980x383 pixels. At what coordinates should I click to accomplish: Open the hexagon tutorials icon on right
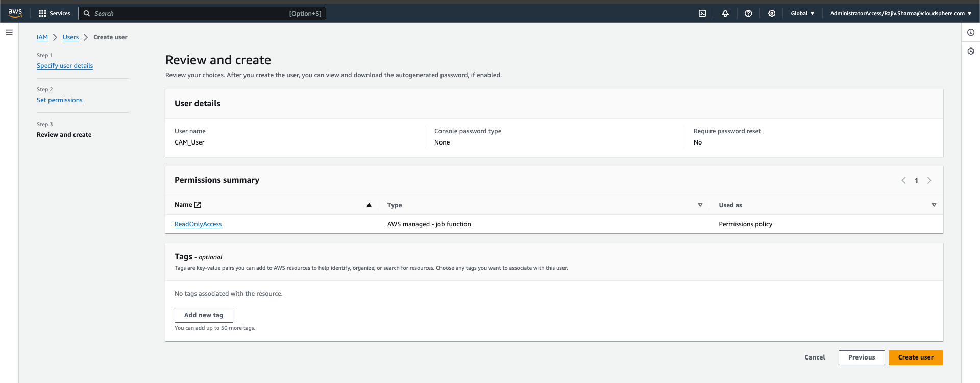[x=971, y=51]
